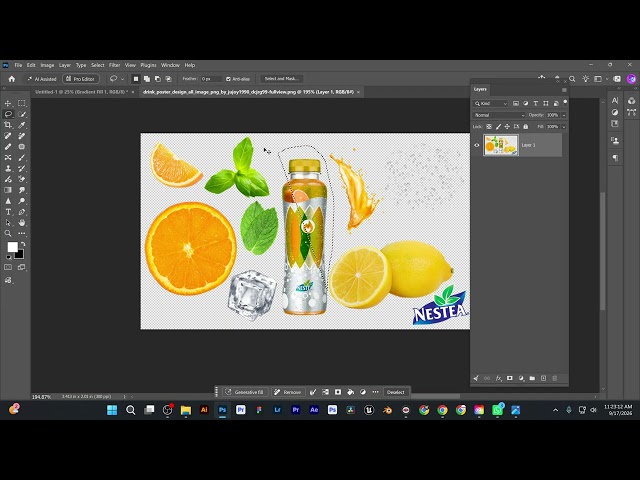
Task: Open the Edit Toolbar three-dots button
Action: pyautogui.click(x=22, y=233)
